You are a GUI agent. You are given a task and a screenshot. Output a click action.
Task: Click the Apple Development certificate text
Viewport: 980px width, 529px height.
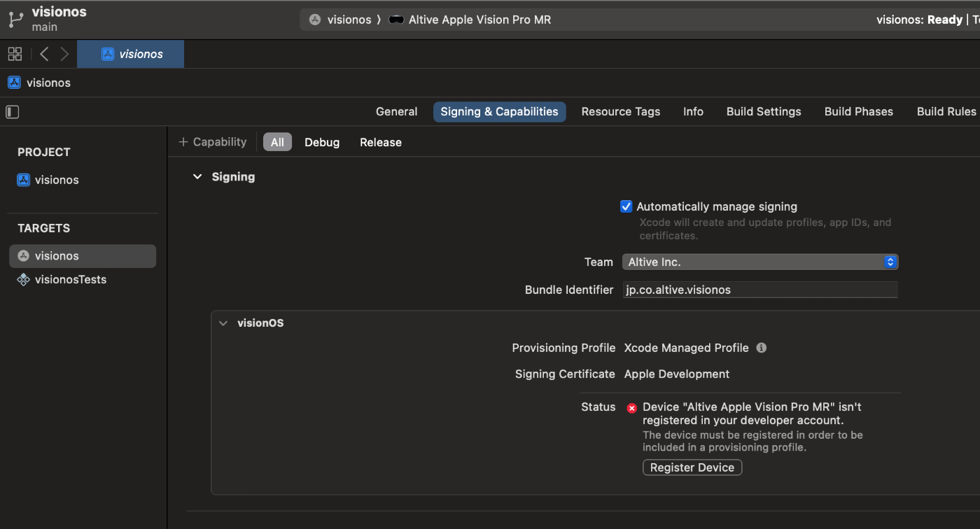click(x=677, y=374)
